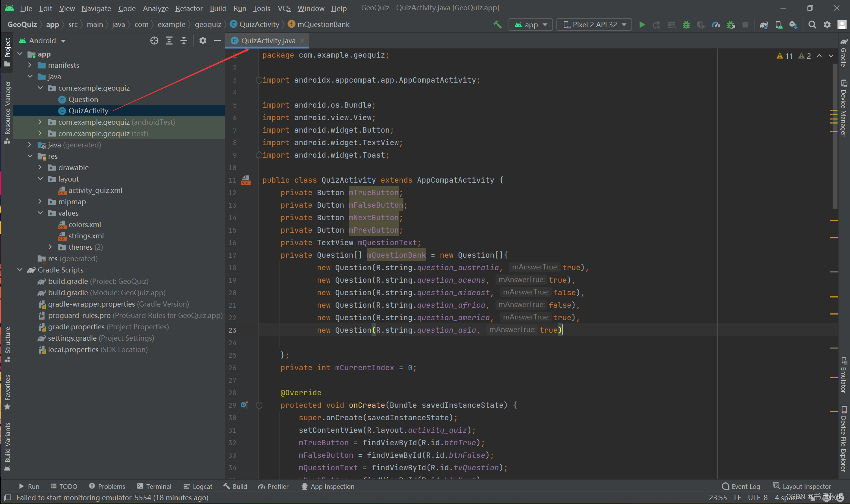Click mQuestionBank breadcrumb in navigation bar
The width and height of the screenshot is (850, 504).
click(319, 24)
